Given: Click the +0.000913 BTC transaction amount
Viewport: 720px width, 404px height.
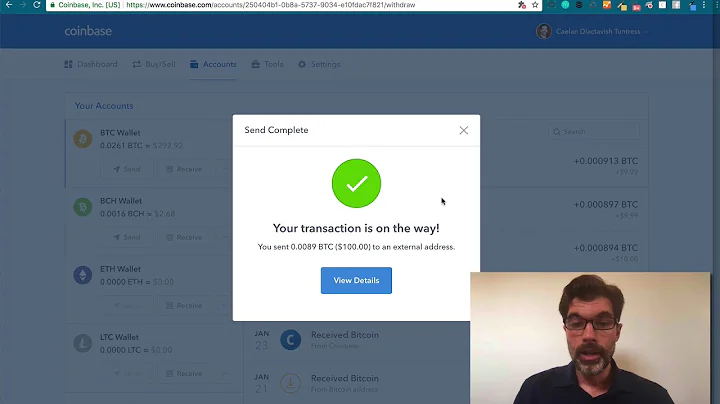Looking at the screenshot, I should pos(606,161).
